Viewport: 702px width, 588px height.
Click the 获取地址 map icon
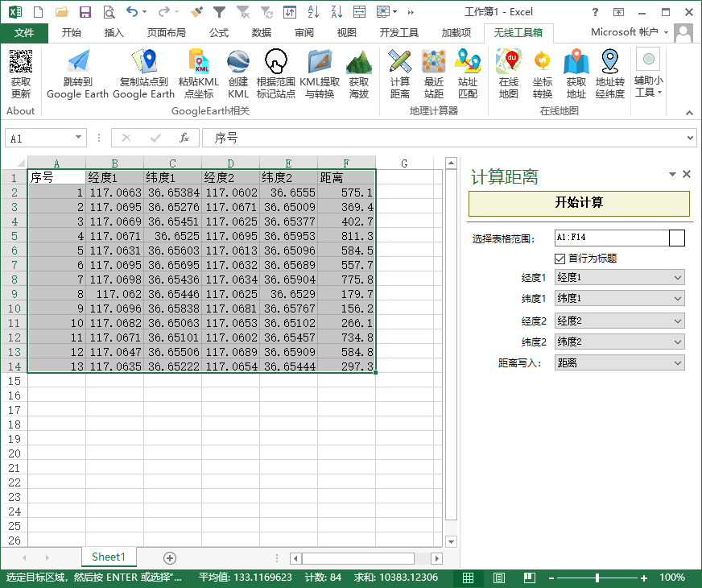[x=576, y=61]
